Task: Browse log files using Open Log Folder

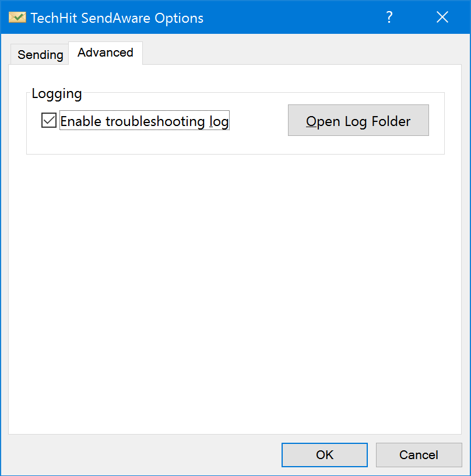Action: (358, 120)
